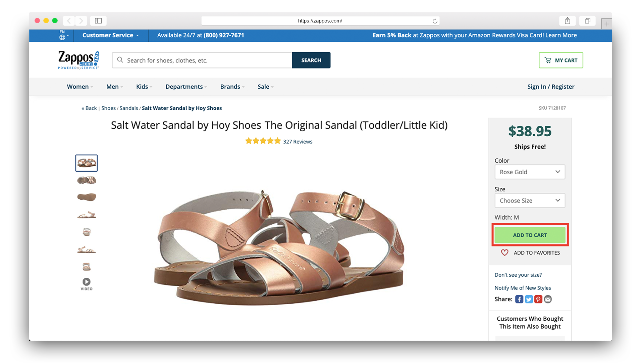The height and width of the screenshot is (363, 644).
Task: Select the sole view thumbnail of the sandal
Action: [86, 197]
